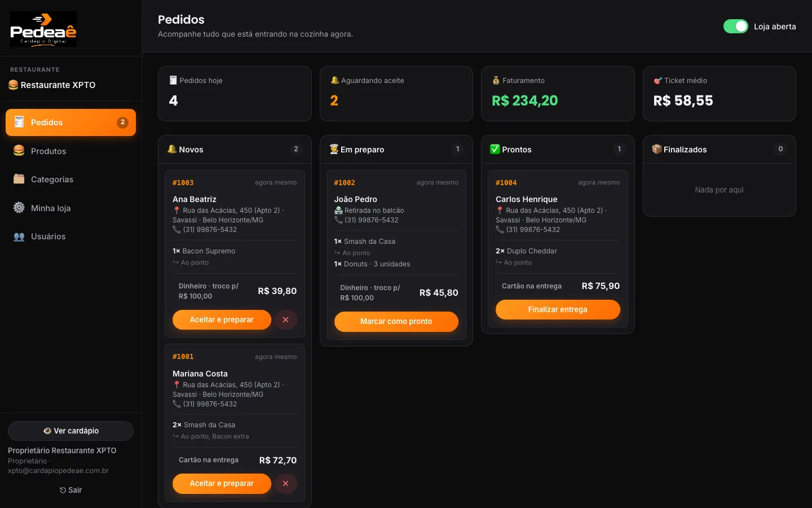Select order number #1004

[x=506, y=183]
